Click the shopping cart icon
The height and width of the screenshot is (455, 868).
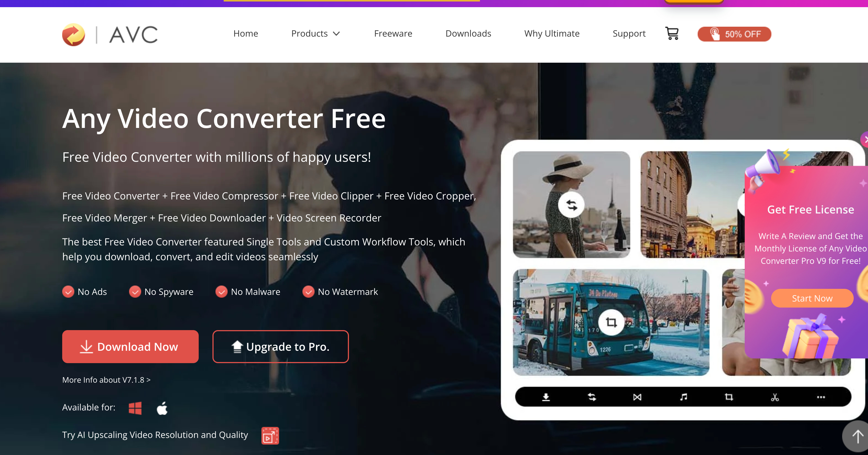coord(672,33)
